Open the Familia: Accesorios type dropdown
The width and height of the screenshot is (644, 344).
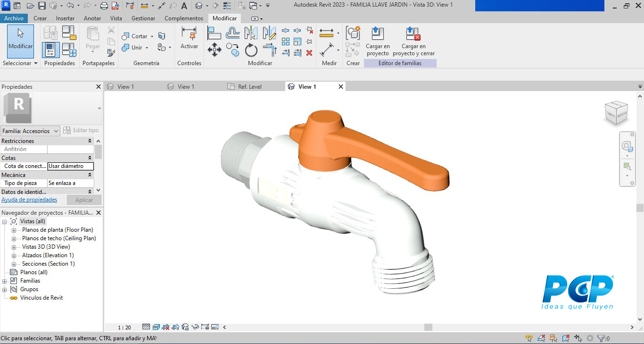pos(31,131)
